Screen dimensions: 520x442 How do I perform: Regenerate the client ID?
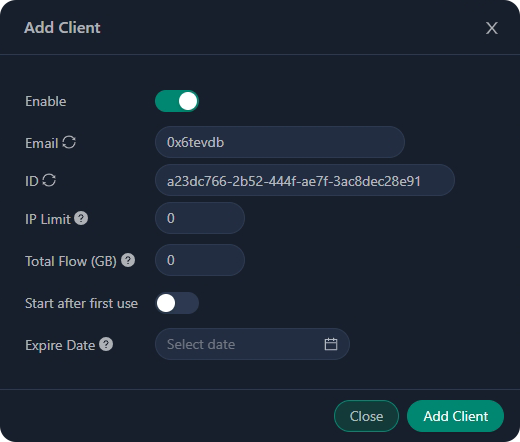pyautogui.click(x=49, y=180)
